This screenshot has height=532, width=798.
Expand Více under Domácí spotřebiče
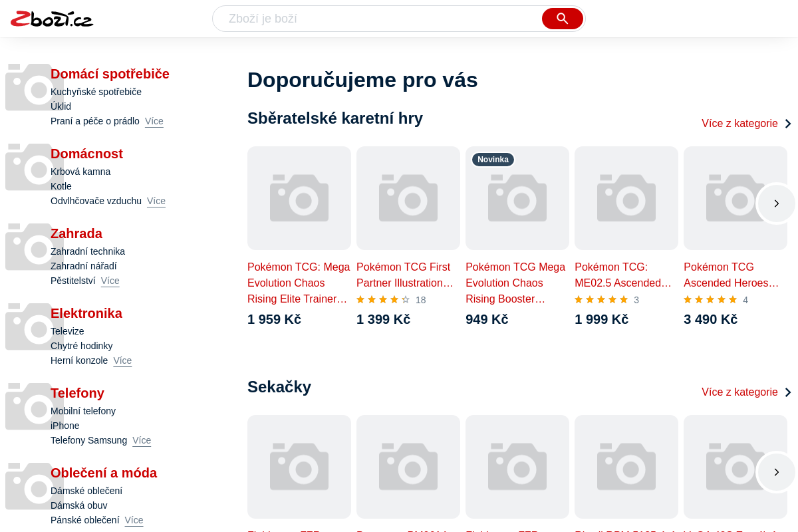tap(154, 121)
